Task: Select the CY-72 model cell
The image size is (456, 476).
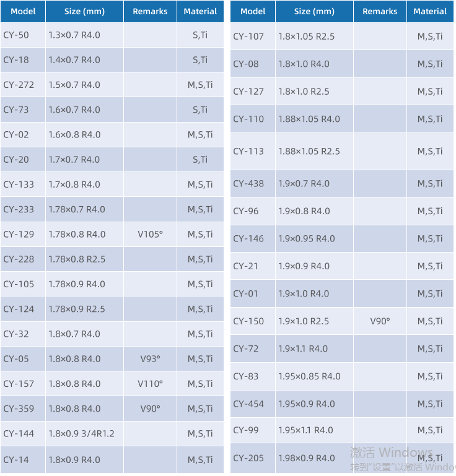Action: (246, 348)
